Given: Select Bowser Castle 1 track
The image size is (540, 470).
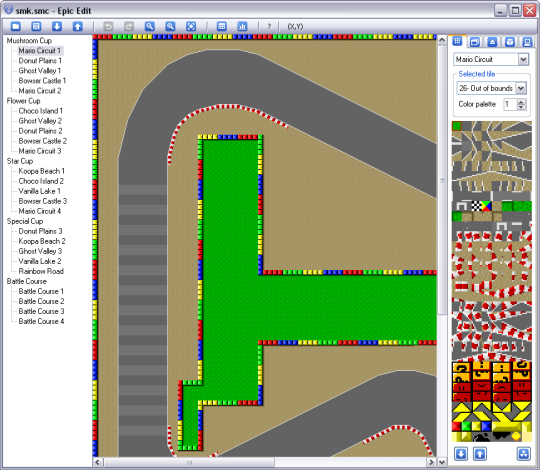Looking at the screenshot, I should tap(42, 81).
